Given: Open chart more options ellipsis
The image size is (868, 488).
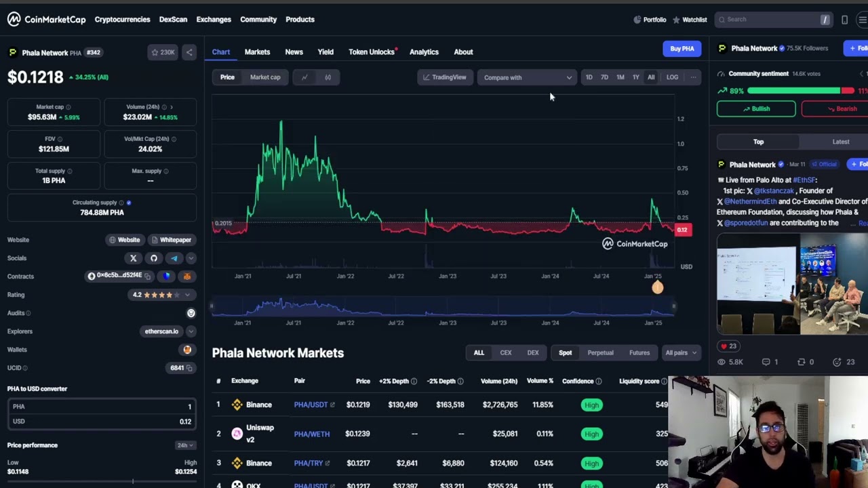Looking at the screenshot, I should 693,77.
